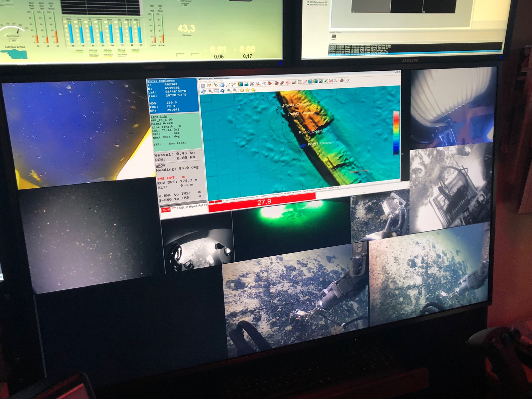Screen dimensions: 532x399
Task: Click the pink layer sheet icon
Action: click(x=288, y=83)
